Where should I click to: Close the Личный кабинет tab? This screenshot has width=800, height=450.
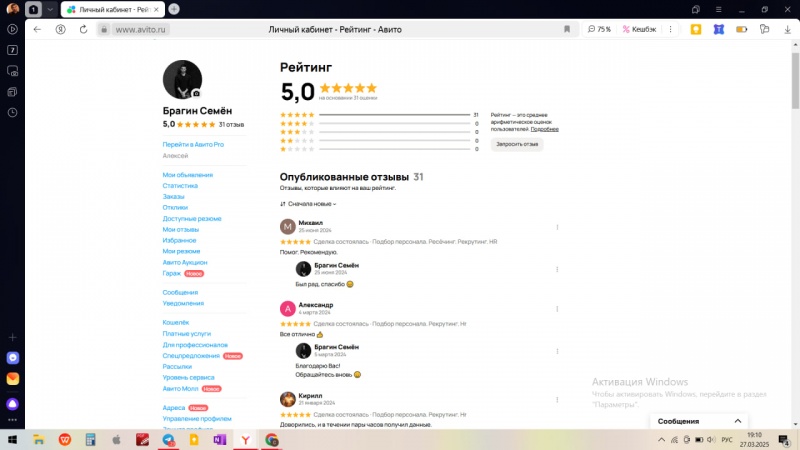click(x=156, y=9)
